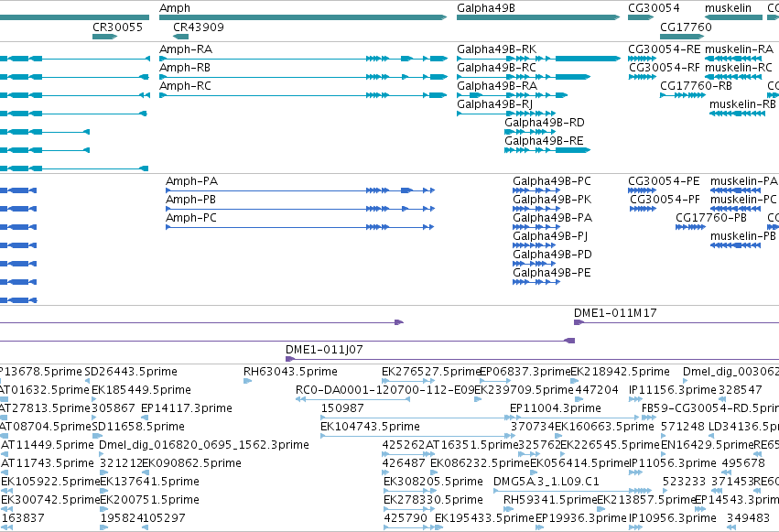Click the SD26443.5prime EST

coord(88,381)
